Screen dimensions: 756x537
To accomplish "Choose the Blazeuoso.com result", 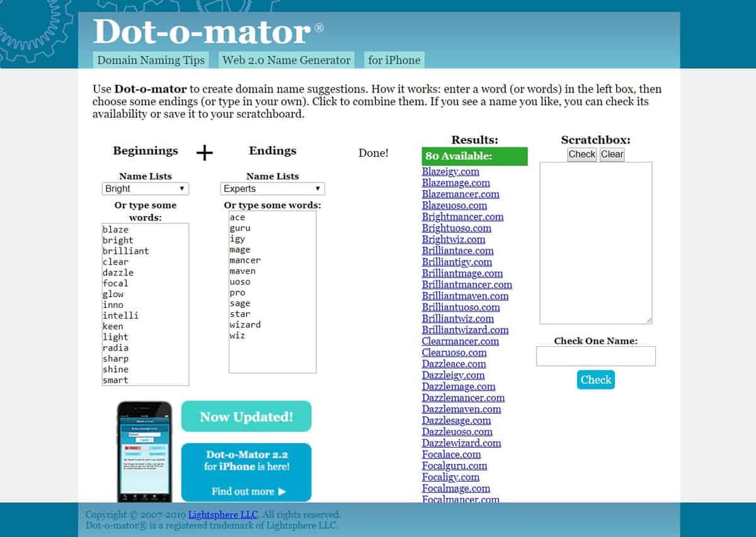I will click(454, 205).
